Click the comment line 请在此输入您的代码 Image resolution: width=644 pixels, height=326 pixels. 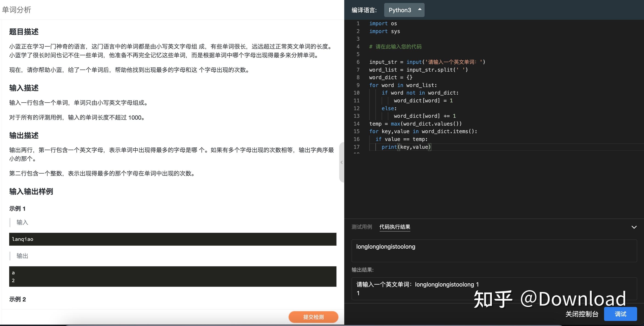click(x=395, y=47)
